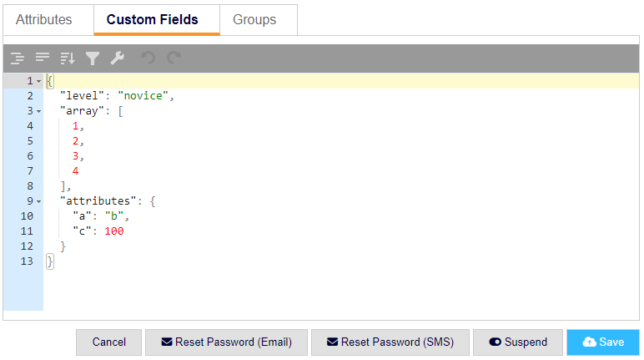
Task: Click the envelope icon on Reset Password (Email)
Action: 167,342
